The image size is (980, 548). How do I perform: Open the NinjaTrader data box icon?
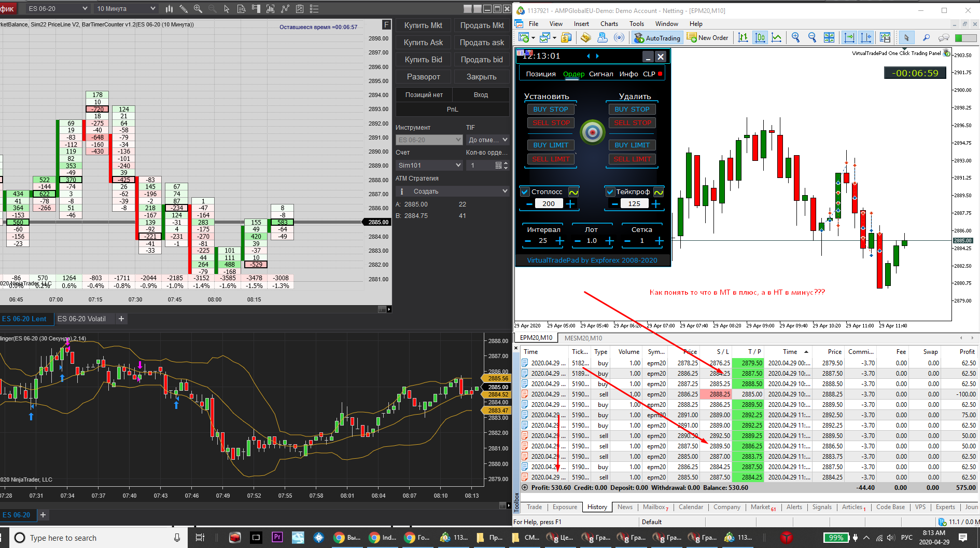pos(241,9)
